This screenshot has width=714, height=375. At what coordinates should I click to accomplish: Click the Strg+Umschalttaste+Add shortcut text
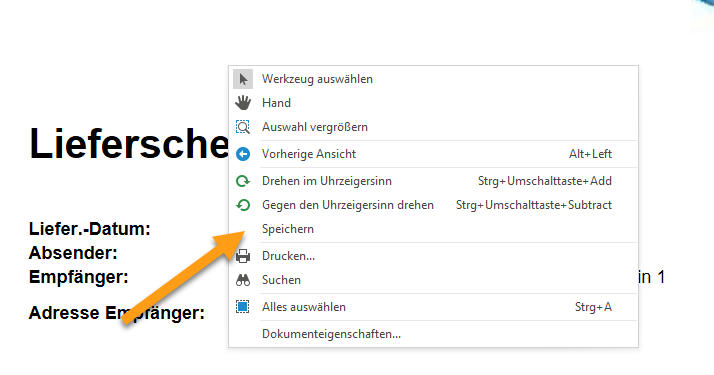pyautogui.click(x=545, y=181)
